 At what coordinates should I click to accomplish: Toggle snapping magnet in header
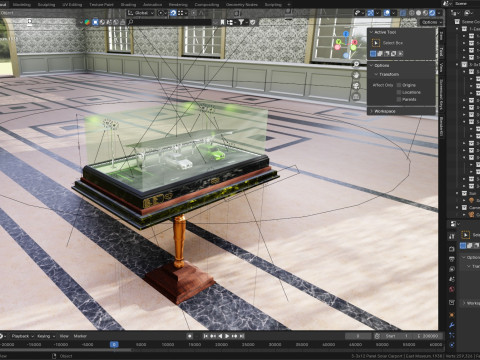tap(173, 13)
